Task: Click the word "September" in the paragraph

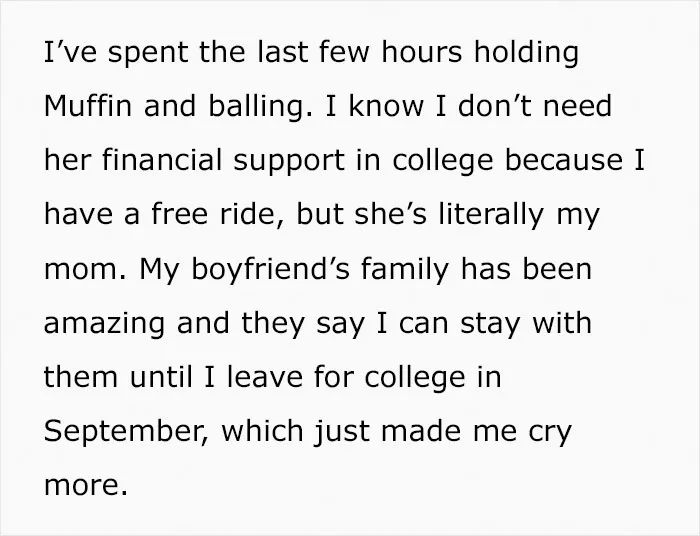Action: [126, 432]
